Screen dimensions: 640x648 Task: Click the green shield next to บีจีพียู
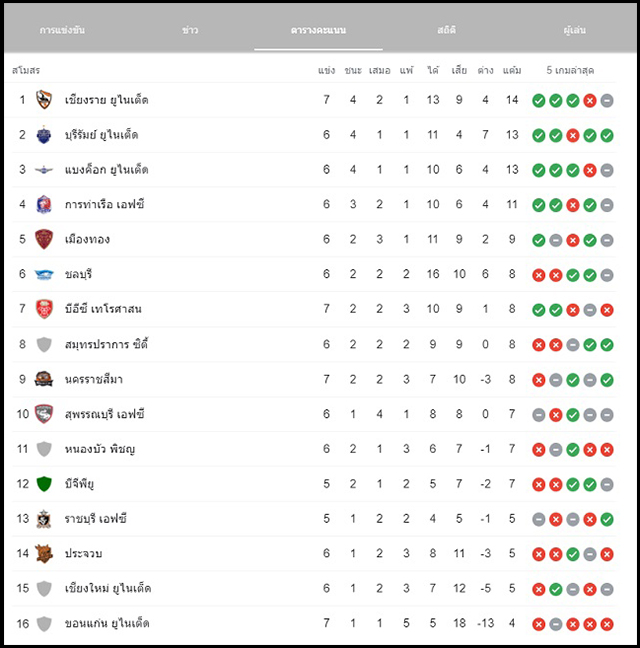pyautogui.click(x=44, y=484)
